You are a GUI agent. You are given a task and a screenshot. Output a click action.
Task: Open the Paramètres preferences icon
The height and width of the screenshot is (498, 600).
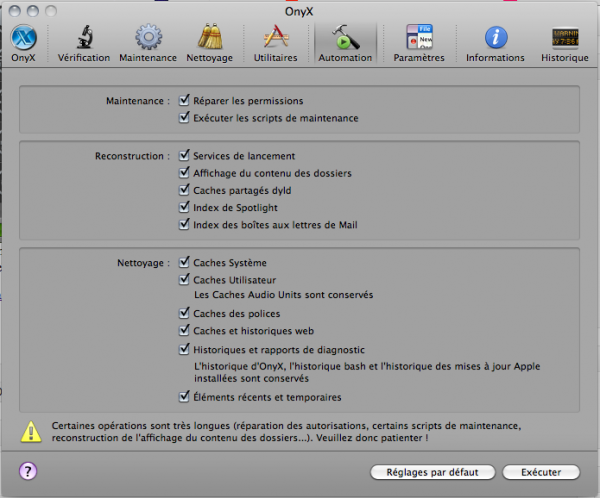pyautogui.click(x=419, y=37)
